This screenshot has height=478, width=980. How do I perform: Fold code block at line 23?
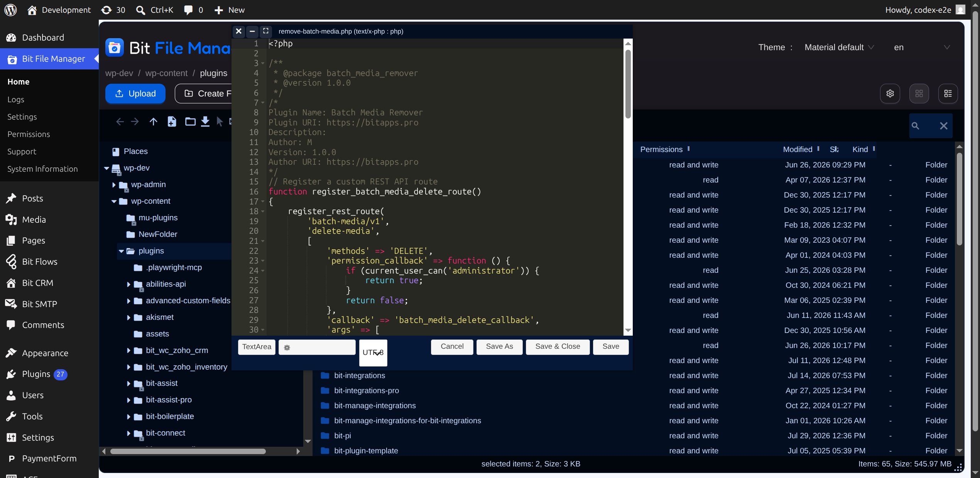point(263,261)
